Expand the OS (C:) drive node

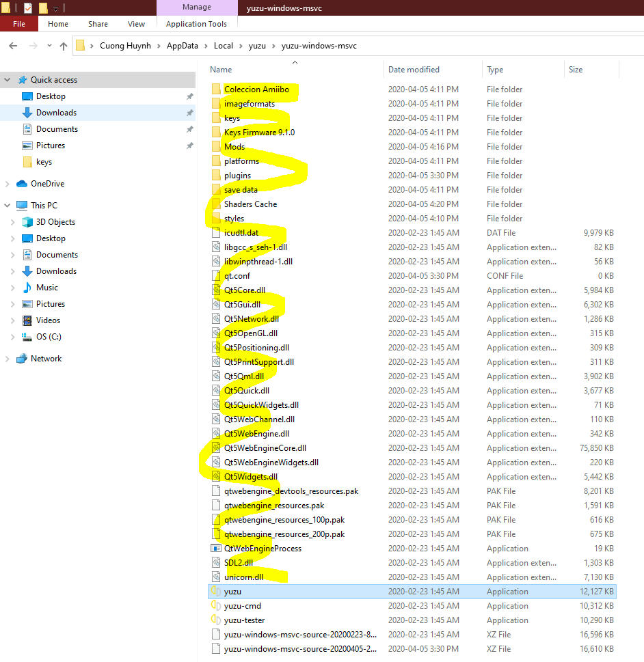click(13, 337)
